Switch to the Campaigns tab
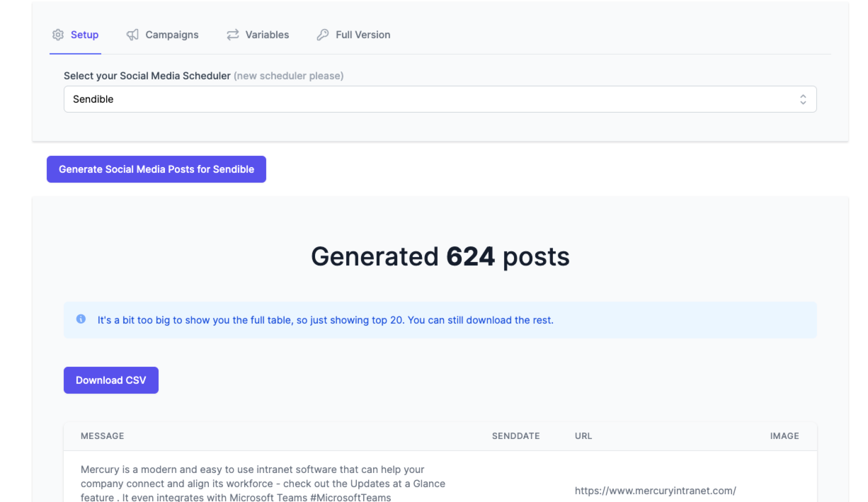Image resolution: width=868 pixels, height=502 pixels. click(171, 35)
